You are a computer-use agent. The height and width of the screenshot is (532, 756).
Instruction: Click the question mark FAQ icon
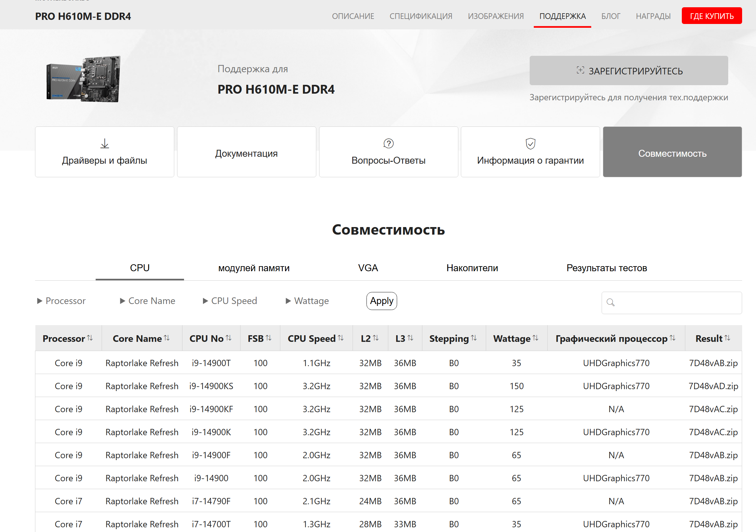[389, 143]
